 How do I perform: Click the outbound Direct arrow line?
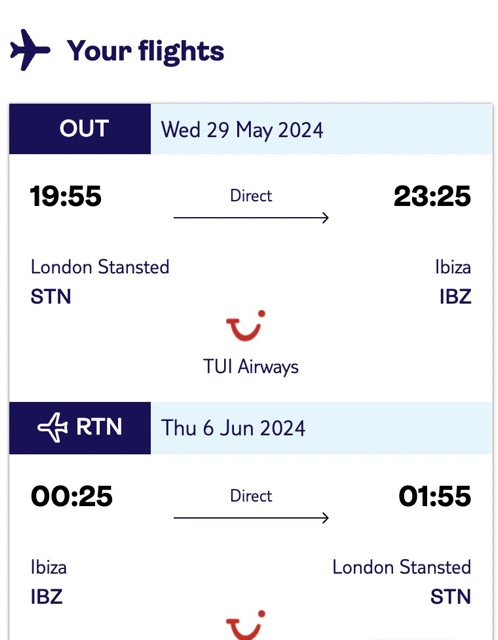251,218
